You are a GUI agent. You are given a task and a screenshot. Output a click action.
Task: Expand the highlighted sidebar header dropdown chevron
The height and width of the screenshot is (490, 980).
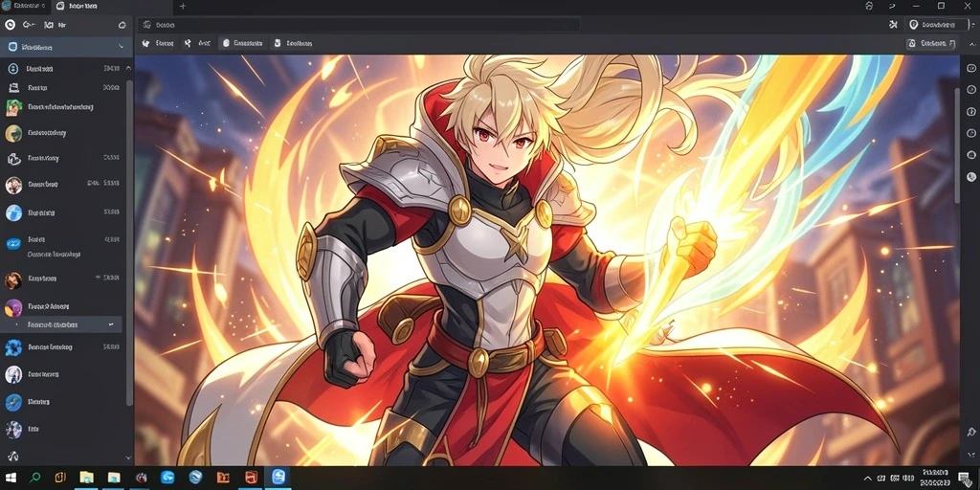coord(121,47)
